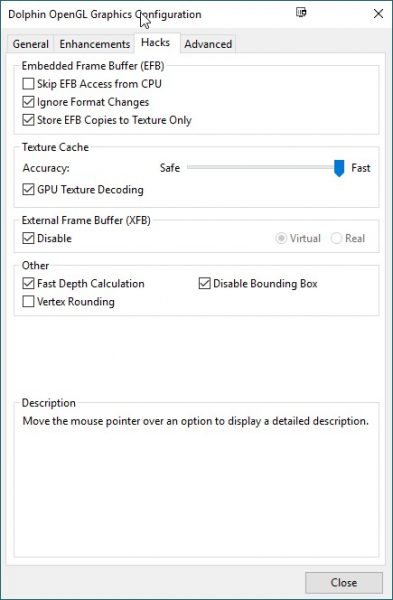Close the dialog with the X icon

tap(378, 14)
